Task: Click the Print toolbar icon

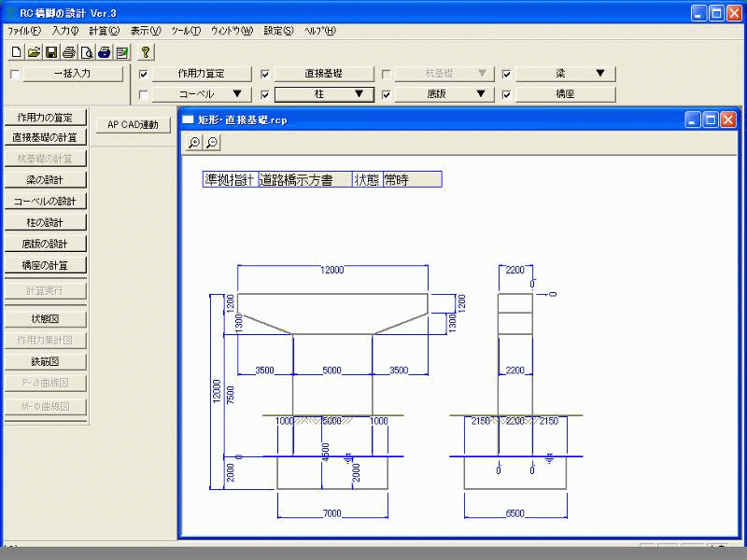Action: (x=69, y=52)
